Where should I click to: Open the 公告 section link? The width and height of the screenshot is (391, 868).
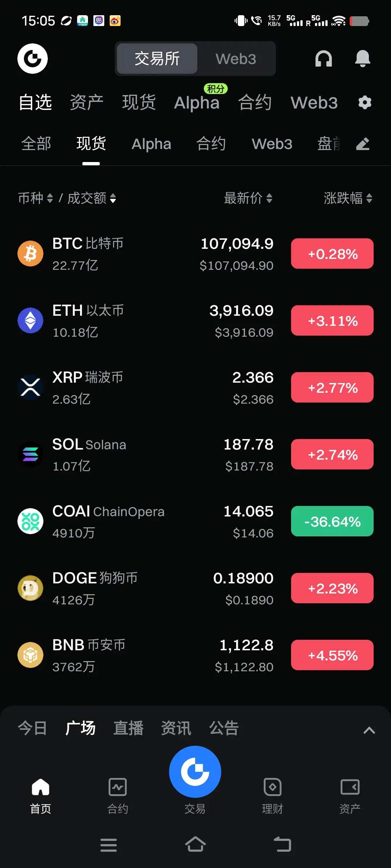(224, 728)
